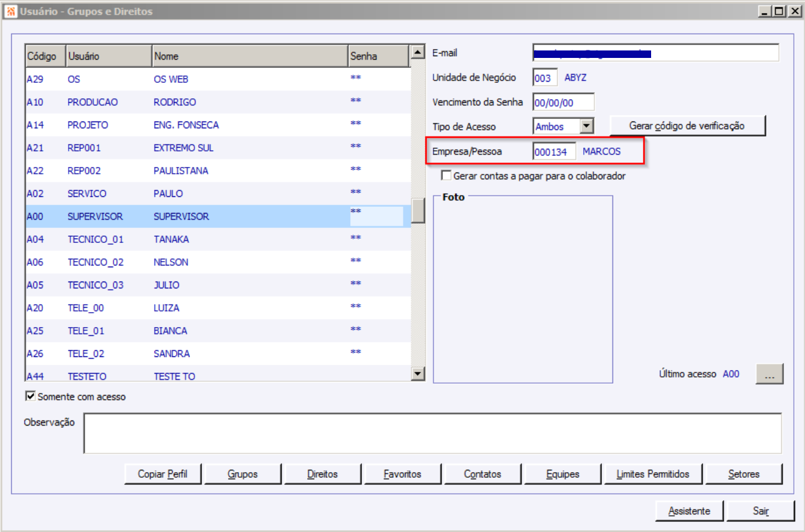Open the Grupos button
This screenshot has width=805, height=532.
(243, 474)
